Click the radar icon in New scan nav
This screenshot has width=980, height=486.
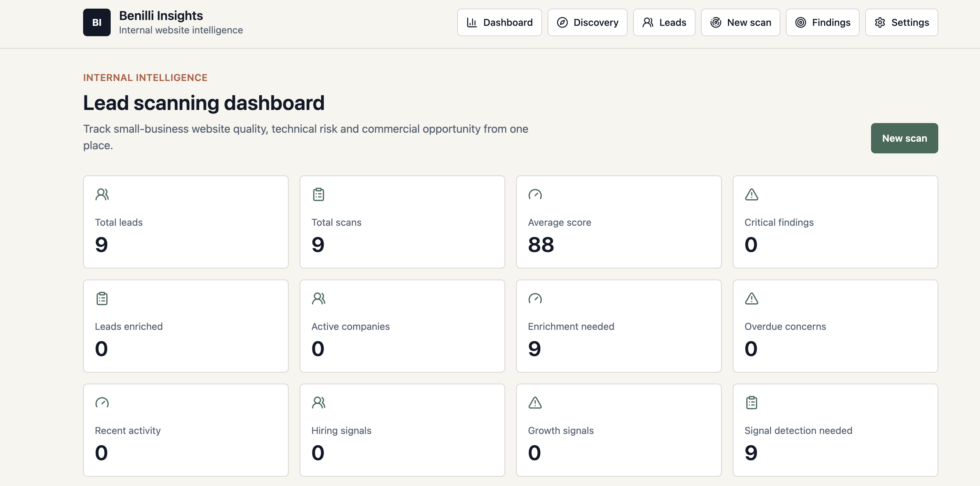[716, 22]
